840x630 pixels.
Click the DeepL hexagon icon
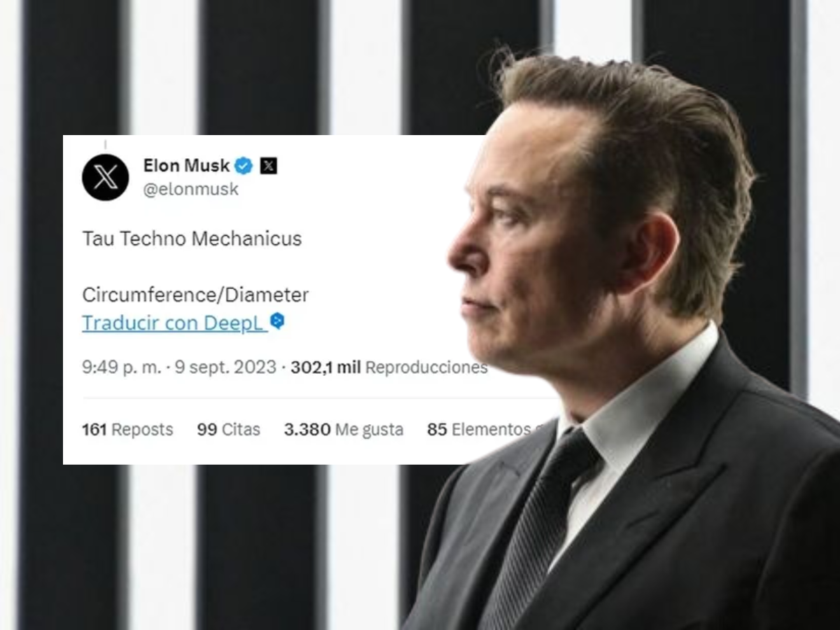point(277,322)
